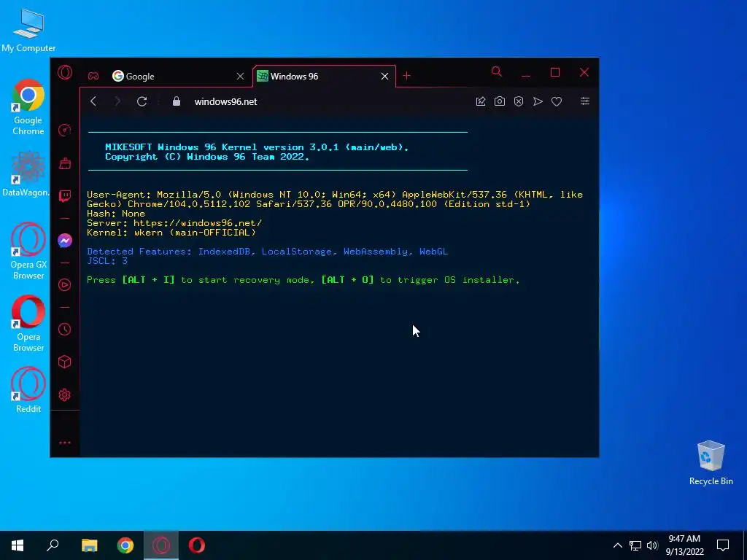Screen dimensions: 747x560
Task: Open File Explorer from taskbar
Action: [x=89, y=545]
